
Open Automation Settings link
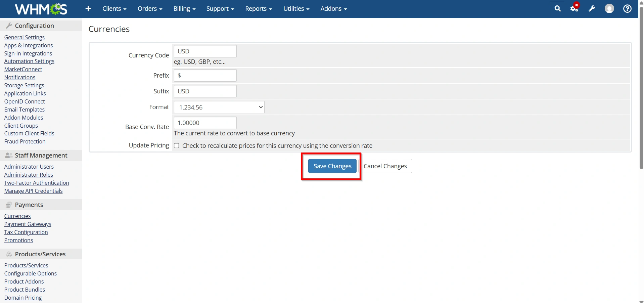[x=29, y=61]
